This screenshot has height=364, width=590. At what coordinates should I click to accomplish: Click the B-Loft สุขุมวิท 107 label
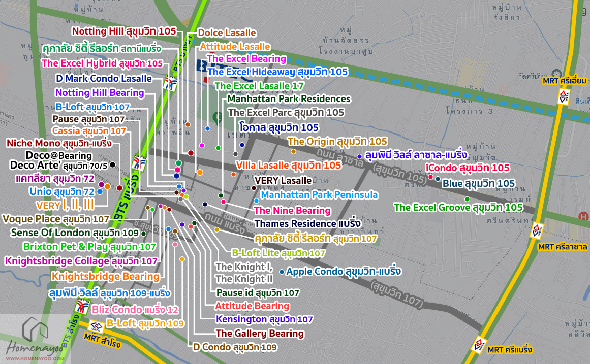[x=92, y=107]
